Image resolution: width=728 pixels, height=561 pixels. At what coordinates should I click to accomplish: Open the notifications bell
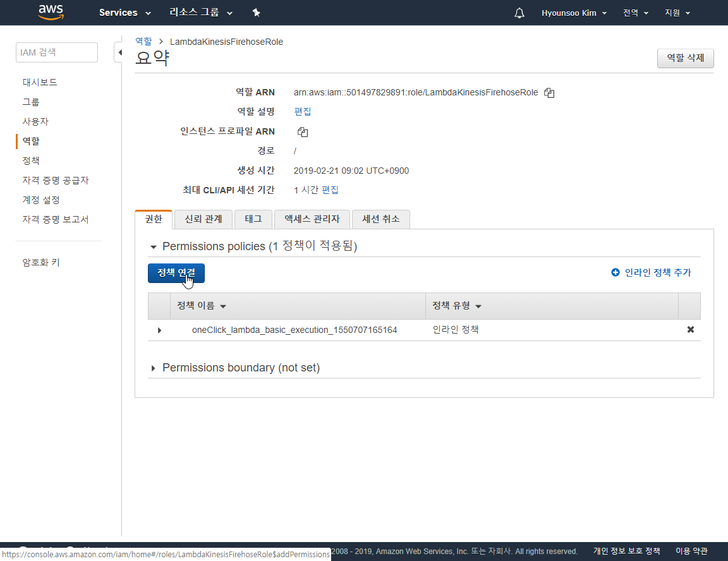coord(519,13)
